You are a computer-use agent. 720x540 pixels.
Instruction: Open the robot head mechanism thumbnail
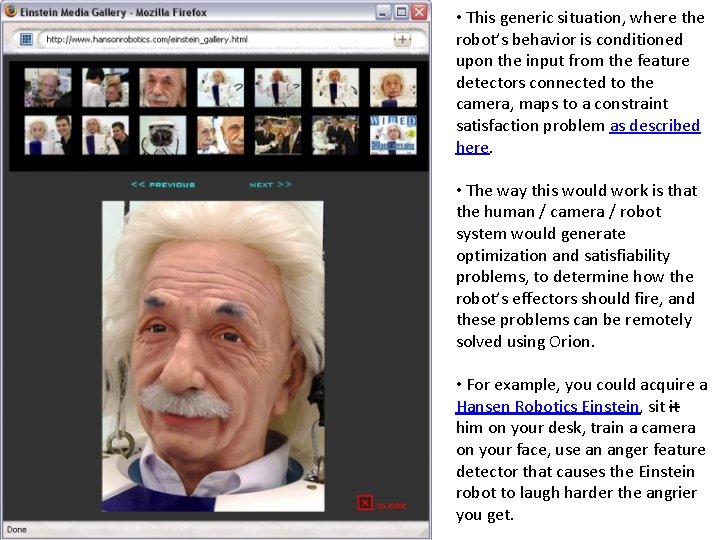point(163,135)
